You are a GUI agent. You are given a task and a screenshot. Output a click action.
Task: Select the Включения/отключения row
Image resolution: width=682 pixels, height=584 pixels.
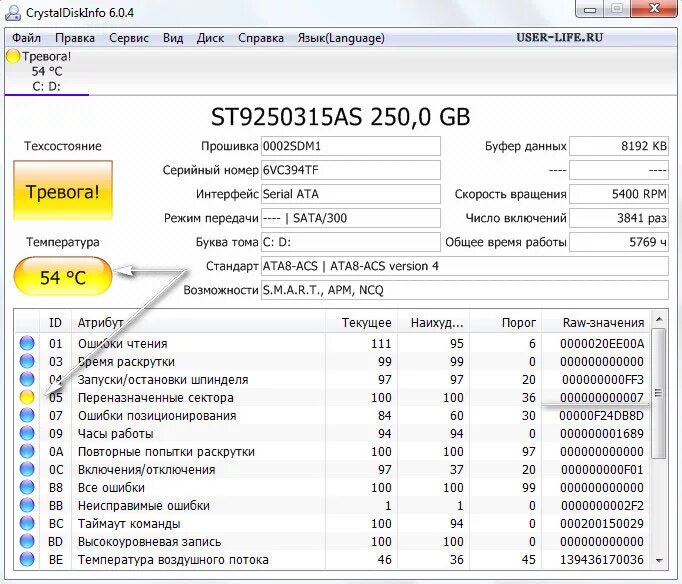tap(333, 470)
